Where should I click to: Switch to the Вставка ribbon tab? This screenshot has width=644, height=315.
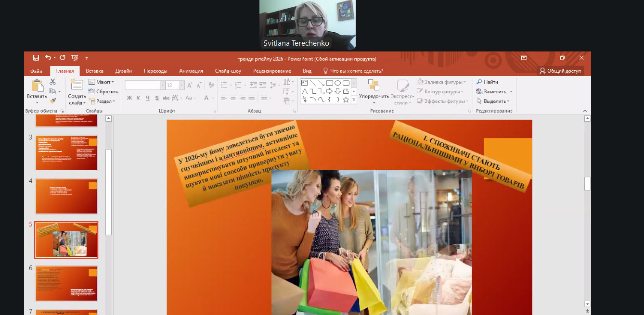click(x=94, y=71)
